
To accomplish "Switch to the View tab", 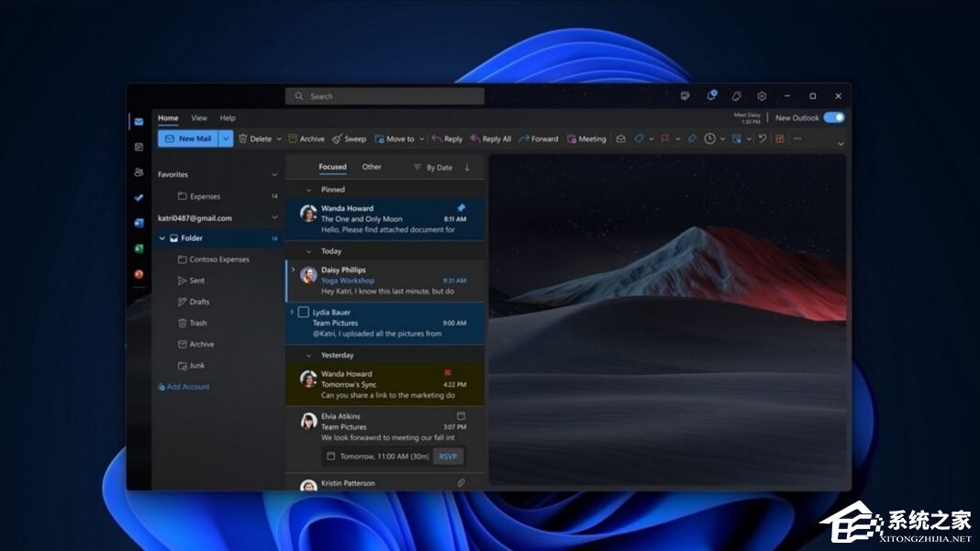I will pyautogui.click(x=199, y=117).
